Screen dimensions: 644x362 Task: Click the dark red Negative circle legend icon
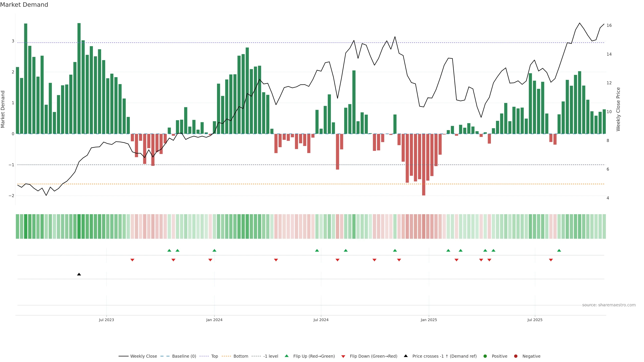pyautogui.click(x=516, y=356)
